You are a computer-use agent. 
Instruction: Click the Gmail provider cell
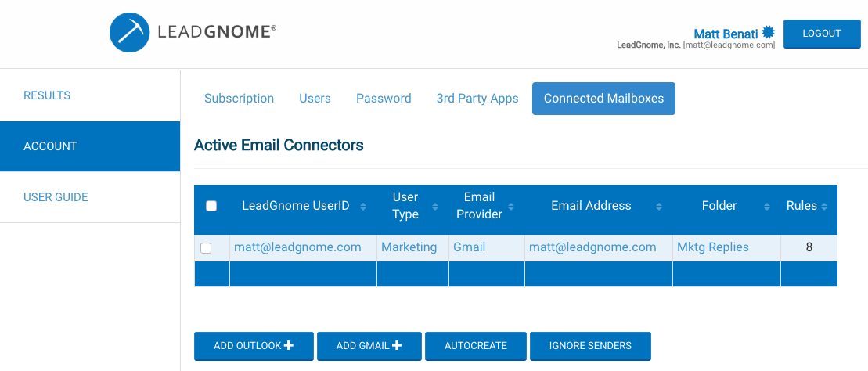470,247
